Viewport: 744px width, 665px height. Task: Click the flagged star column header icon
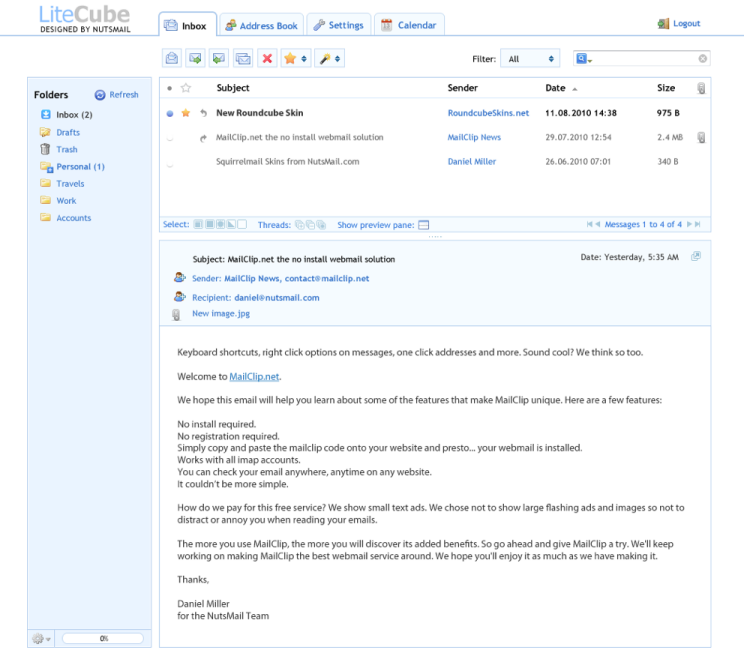[186, 88]
